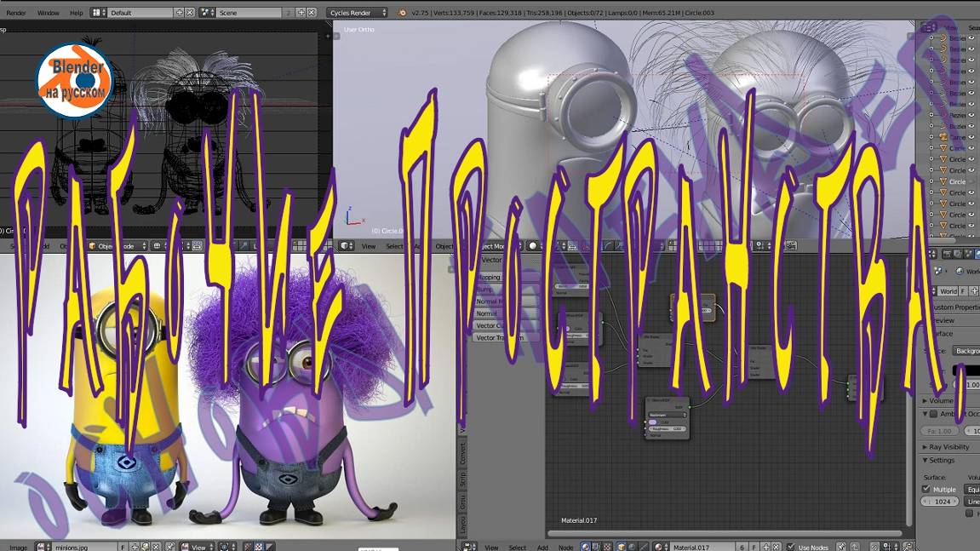Click the World datablock name field
The height and width of the screenshot is (551, 980).
[947, 291]
